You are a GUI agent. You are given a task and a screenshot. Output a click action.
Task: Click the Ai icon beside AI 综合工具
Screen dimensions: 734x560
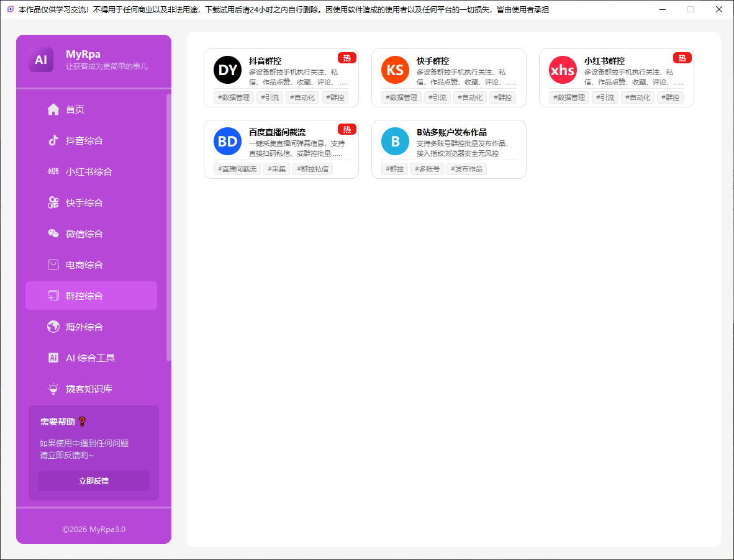coord(53,358)
